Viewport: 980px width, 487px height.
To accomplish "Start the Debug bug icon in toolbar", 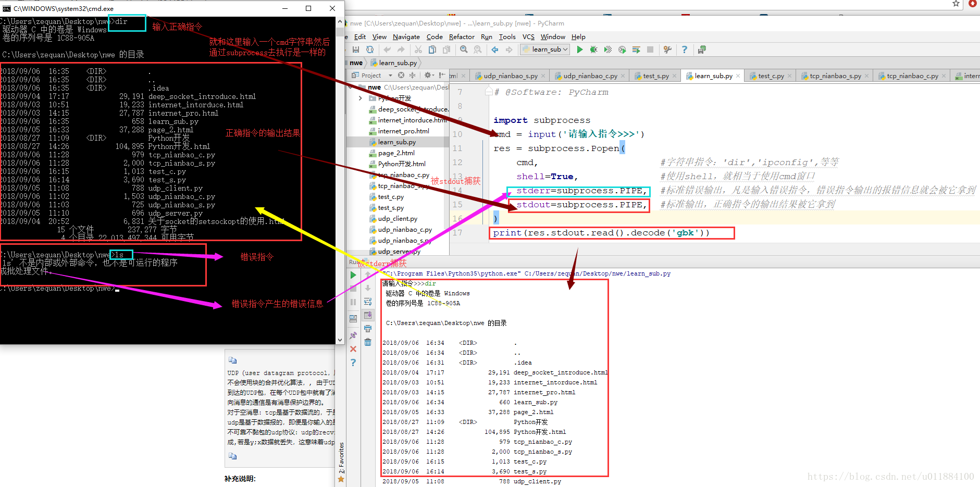I will (x=593, y=49).
